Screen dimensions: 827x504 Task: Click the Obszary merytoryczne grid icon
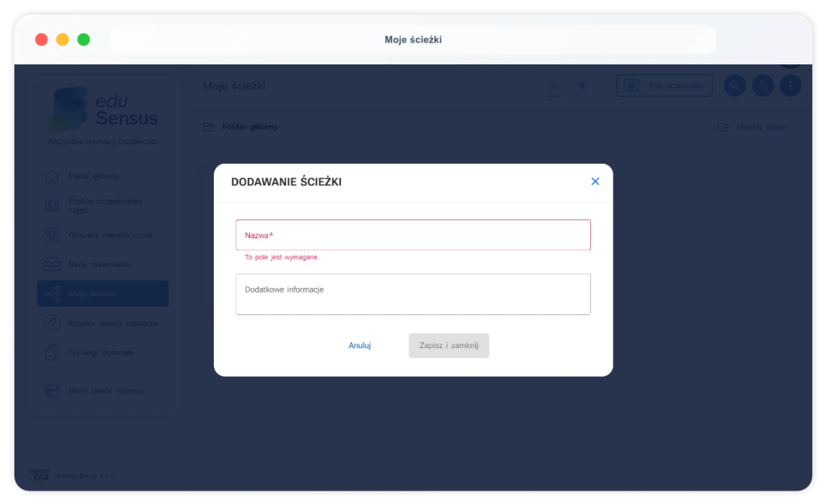[52, 235]
